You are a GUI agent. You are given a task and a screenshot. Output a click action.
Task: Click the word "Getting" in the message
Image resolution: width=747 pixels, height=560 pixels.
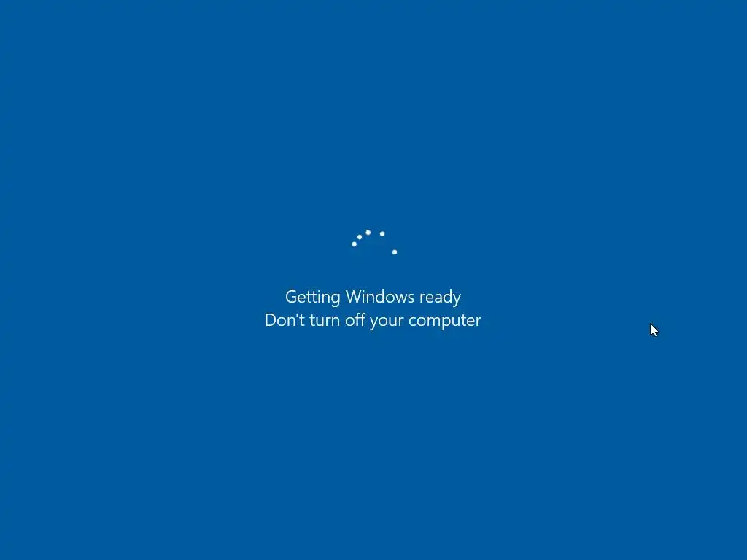tap(312, 297)
